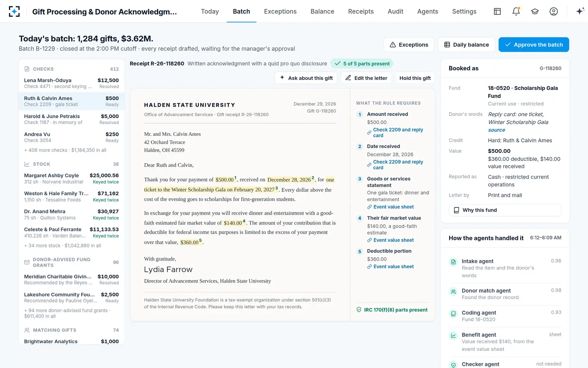Click the Checks section document icon
Viewport: 588px width, 368px height.
click(27, 69)
